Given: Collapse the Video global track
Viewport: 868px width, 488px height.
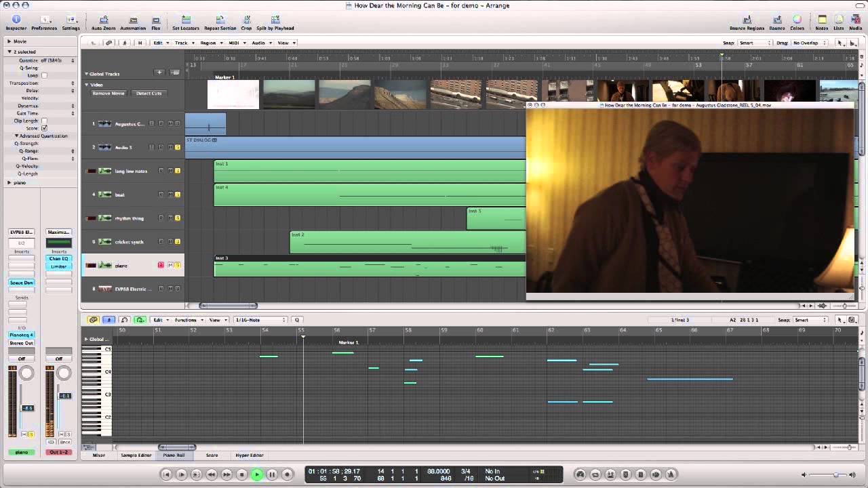Looking at the screenshot, I should [x=87, y=85].
